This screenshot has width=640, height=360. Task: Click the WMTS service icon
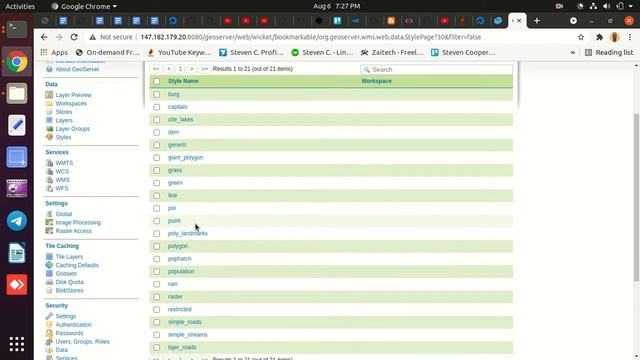click(x=49, y=163)
